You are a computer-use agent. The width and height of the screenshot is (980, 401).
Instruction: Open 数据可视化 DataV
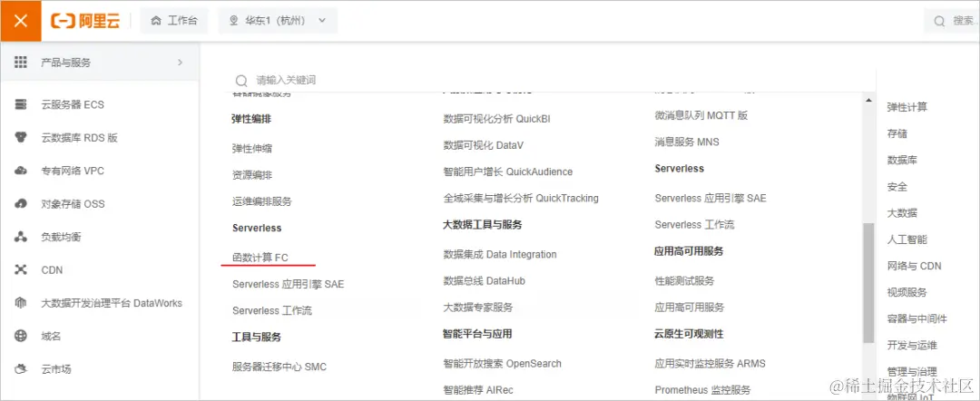click(483, 145)
